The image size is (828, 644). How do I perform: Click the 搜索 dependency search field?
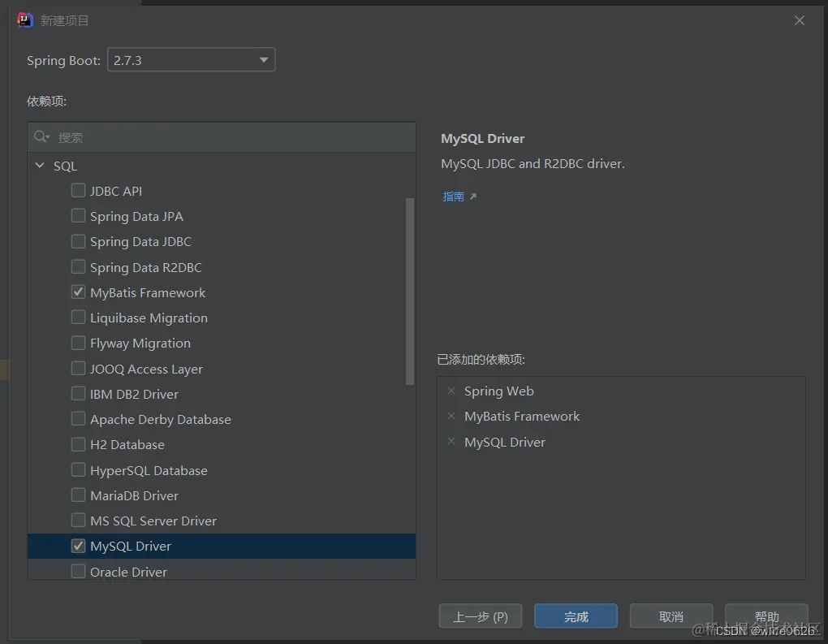tap(222, 137)
